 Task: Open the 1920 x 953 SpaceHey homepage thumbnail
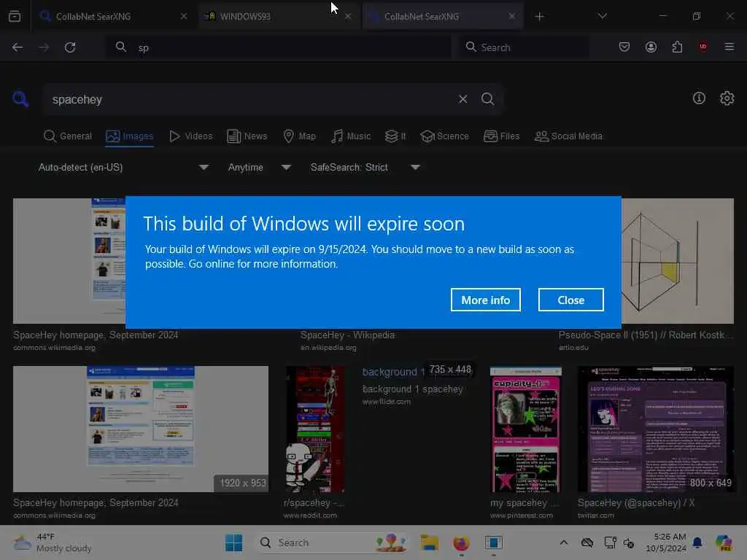(x=141, y=429)
